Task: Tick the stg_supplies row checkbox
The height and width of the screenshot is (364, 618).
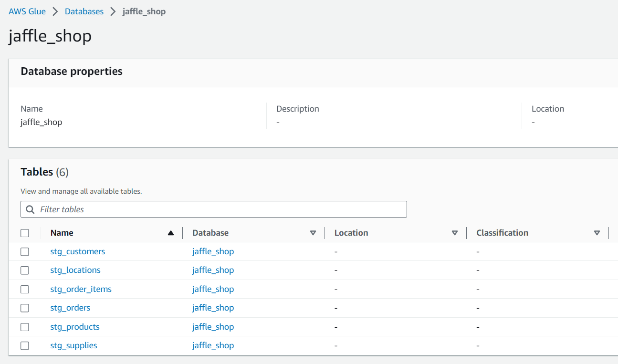Action: coord(25,346)
